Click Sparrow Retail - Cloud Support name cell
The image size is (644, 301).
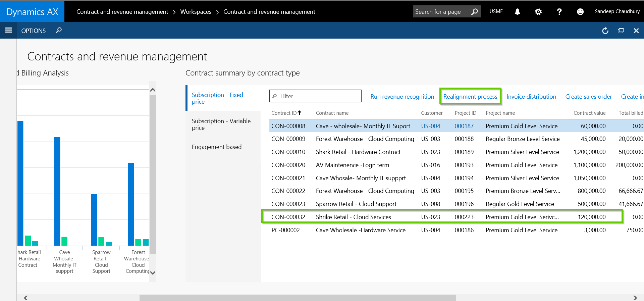[356, 204]
